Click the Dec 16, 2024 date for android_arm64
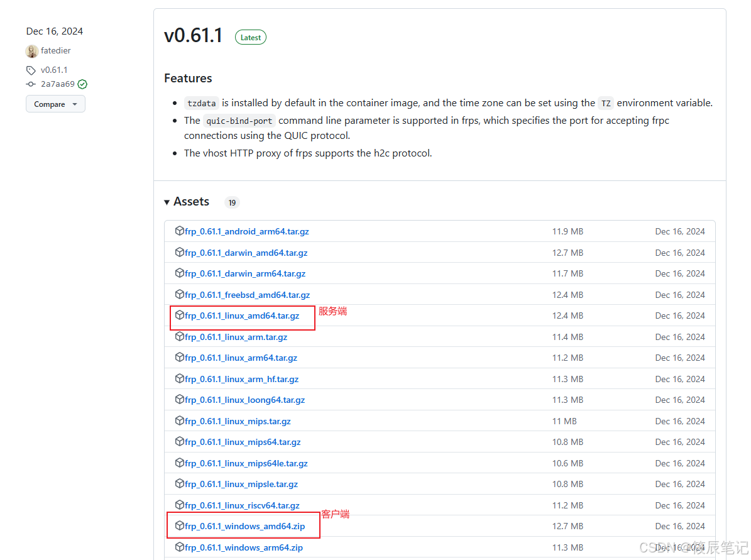Viewport: 751px width, 560px height. (x=680, y=231)
